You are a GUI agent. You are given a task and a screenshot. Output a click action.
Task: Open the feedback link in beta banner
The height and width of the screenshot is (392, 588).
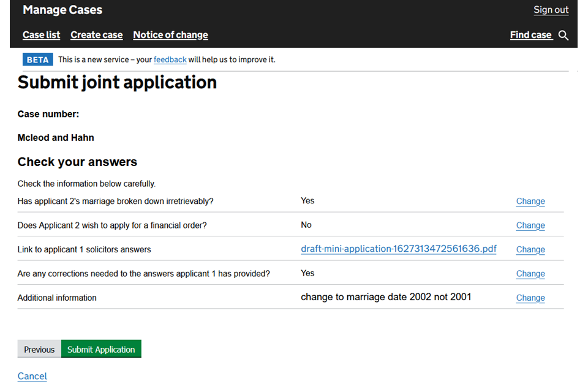click(170, 60)
